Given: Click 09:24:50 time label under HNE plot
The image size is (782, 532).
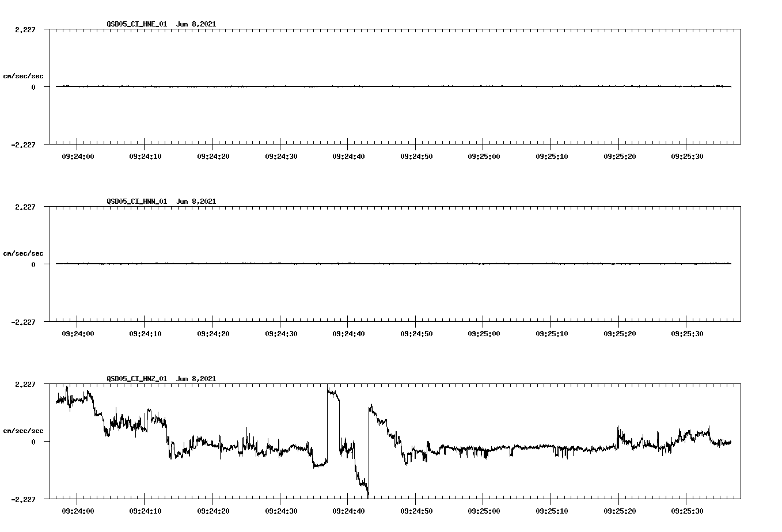Looking at the screenshot, I should [416, 156].
